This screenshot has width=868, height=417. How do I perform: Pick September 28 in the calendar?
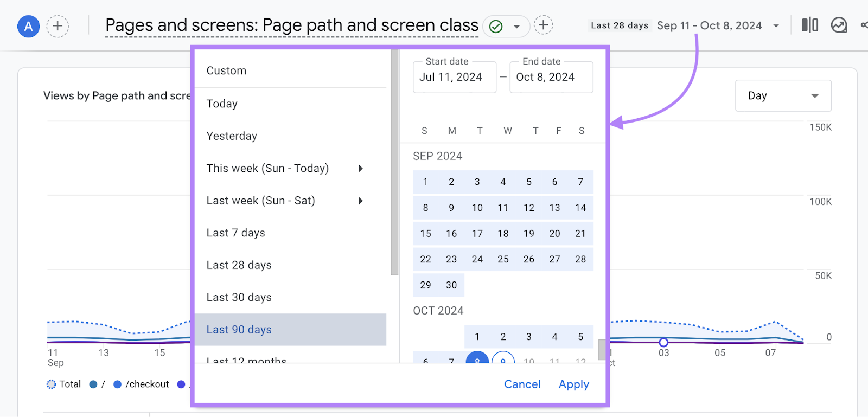[580, 259]
